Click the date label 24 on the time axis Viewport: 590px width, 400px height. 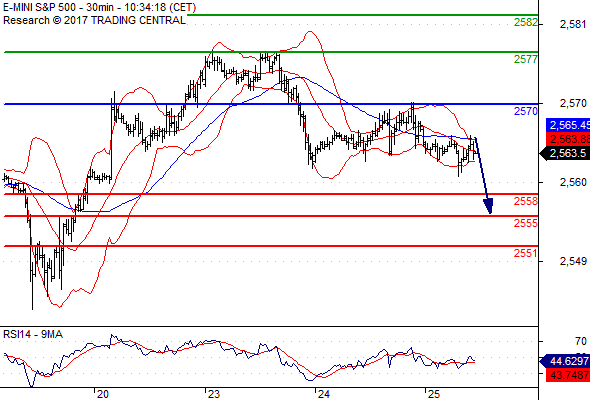coord(324,394)
